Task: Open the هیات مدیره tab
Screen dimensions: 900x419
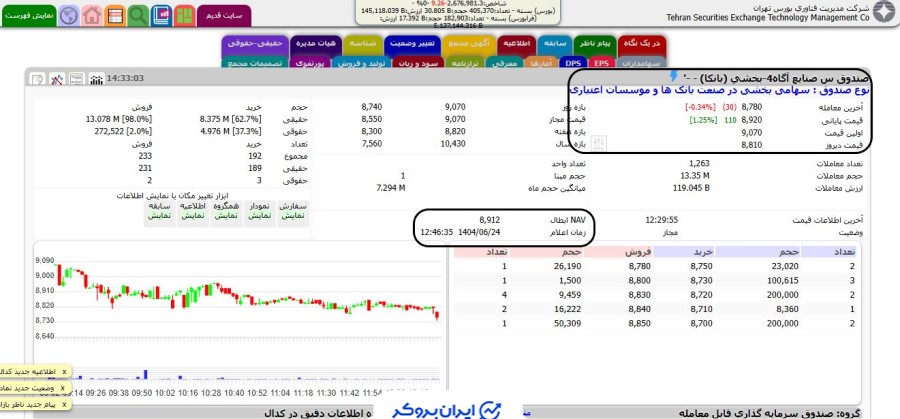Action: tap(316, 44)
